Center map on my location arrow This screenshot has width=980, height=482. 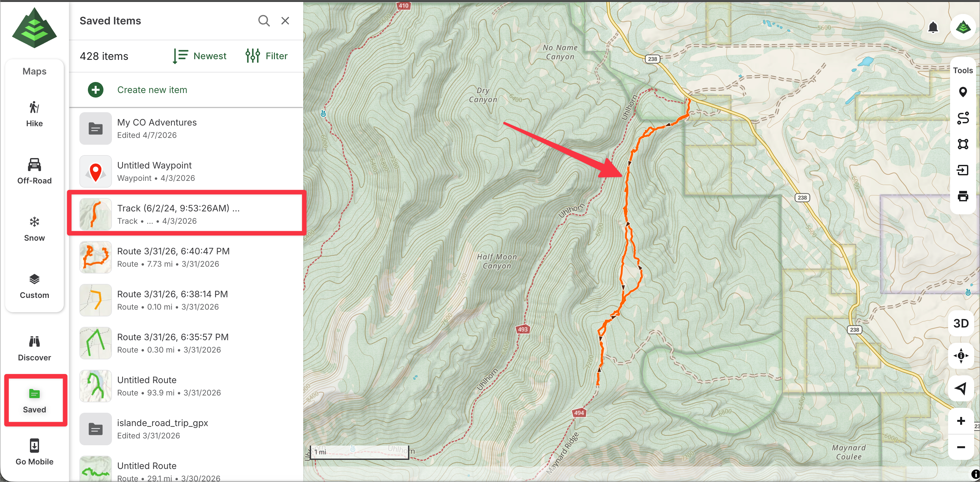click(961, 388)
